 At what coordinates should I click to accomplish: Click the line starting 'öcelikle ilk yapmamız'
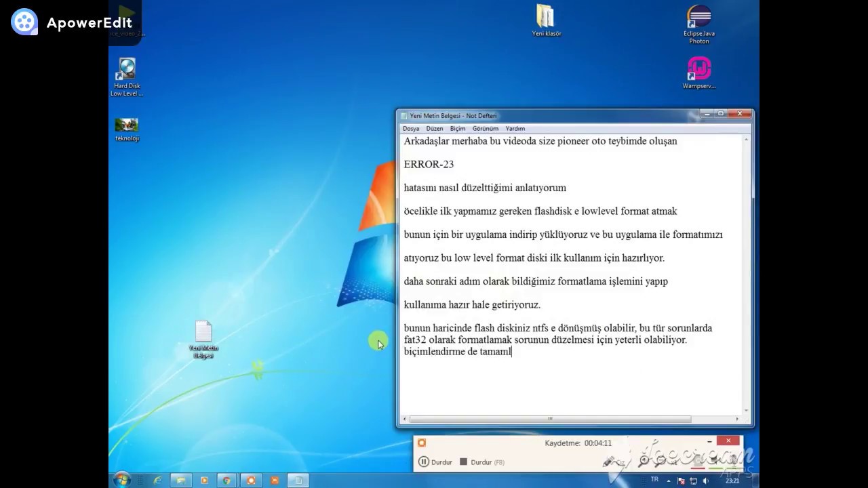click(x=540, y=211)
